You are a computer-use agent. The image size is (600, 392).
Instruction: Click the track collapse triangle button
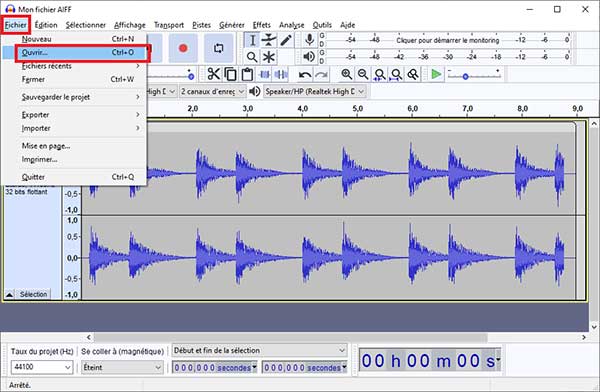[x=10, y=294]
